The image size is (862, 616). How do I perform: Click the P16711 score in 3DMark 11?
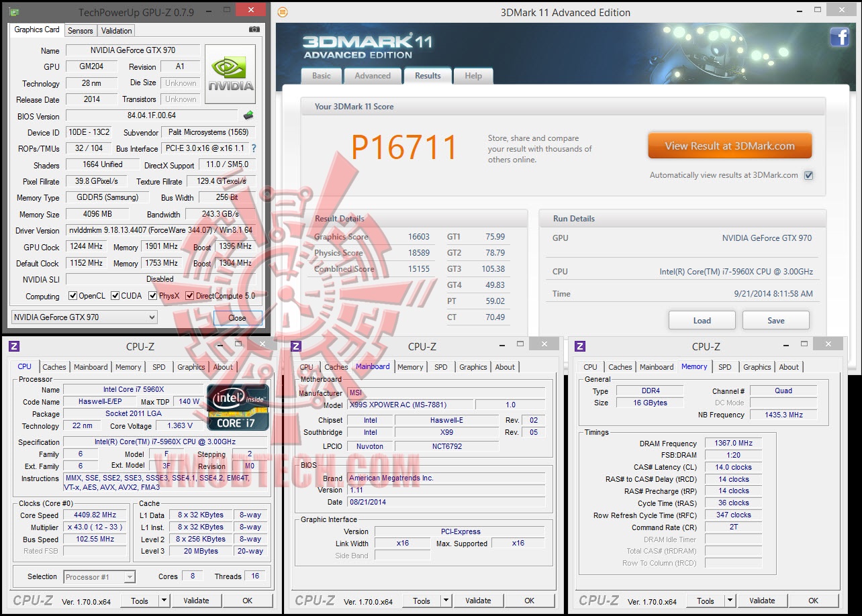[x=405, y=148]
